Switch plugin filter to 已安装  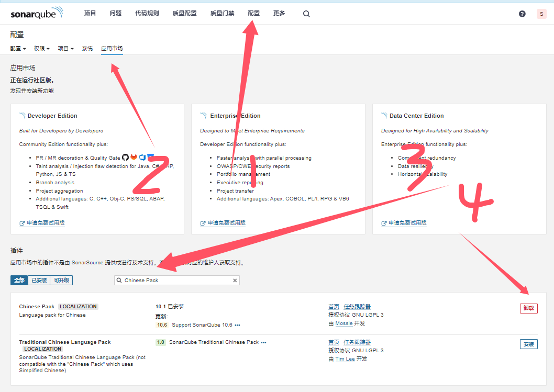[x=39, y=281]
